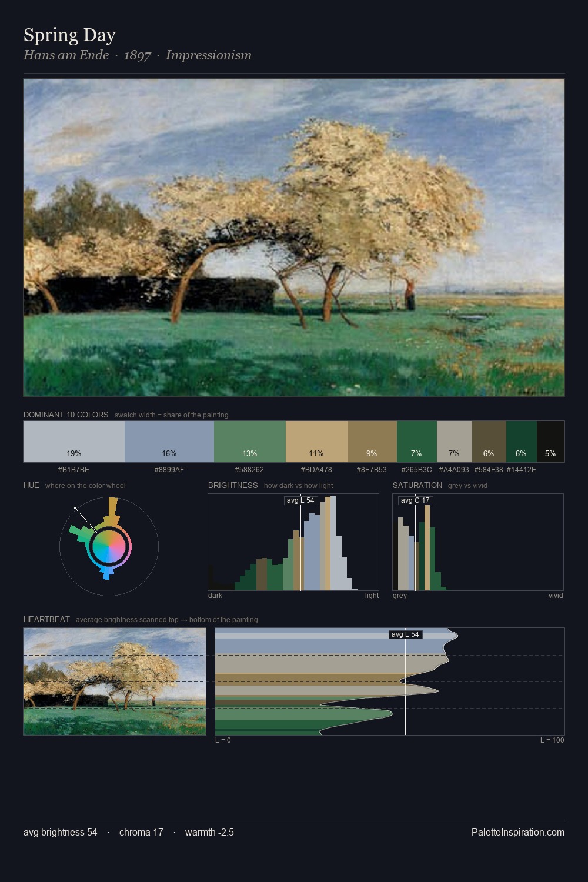Click 'avg brightness 54' in footer
Viewport: 588px width, 882px height.
tap(61, 832)
